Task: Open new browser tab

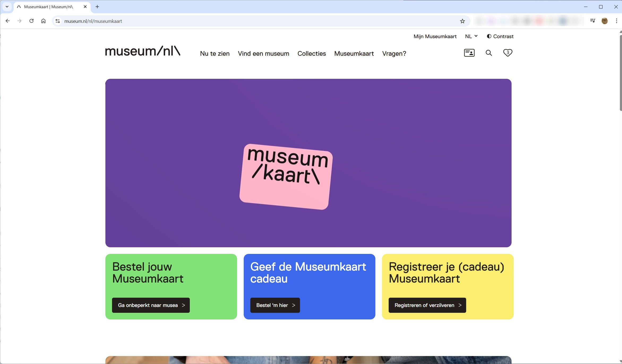Action: tap(97, 7)
